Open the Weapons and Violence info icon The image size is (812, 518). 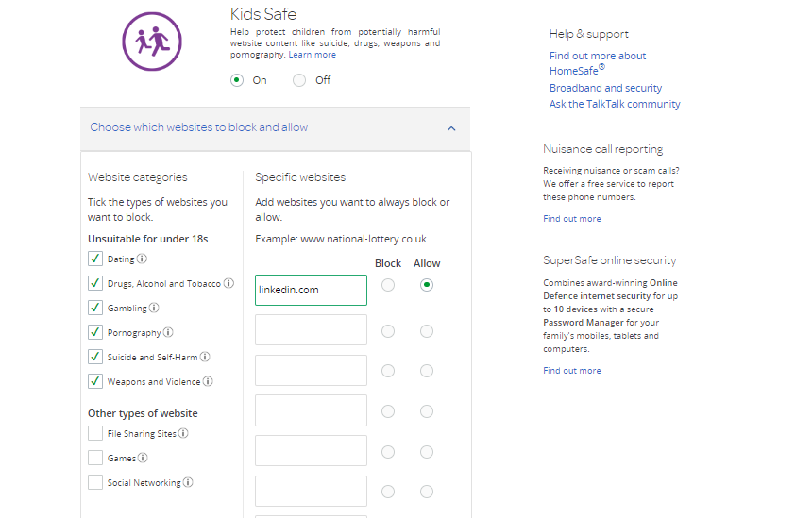[x=208, y=382]
